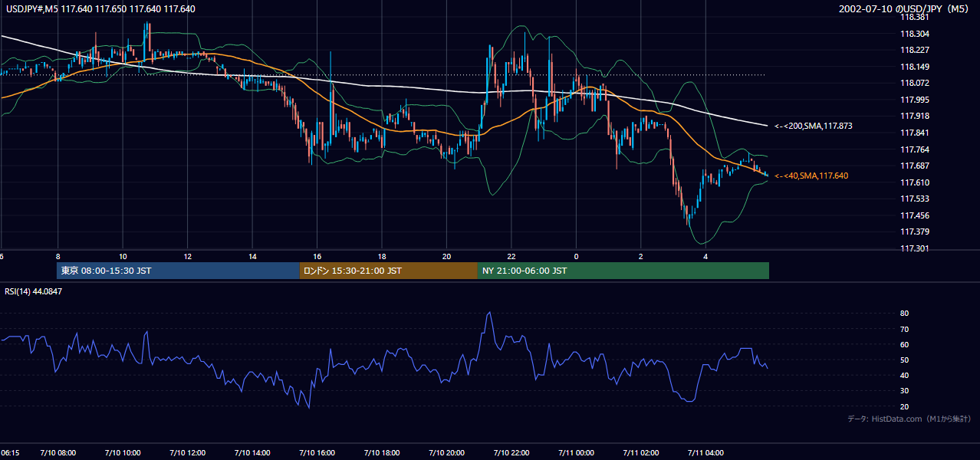Viewport: 980px width, 460px height.
Task: Click the NY session bar 21:00-06:00 JST
Action: coord(623,271)
